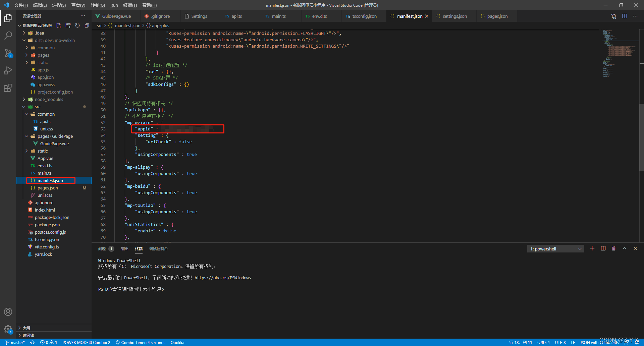Open App.vue in explorer
644x346 pixels.
45,158
